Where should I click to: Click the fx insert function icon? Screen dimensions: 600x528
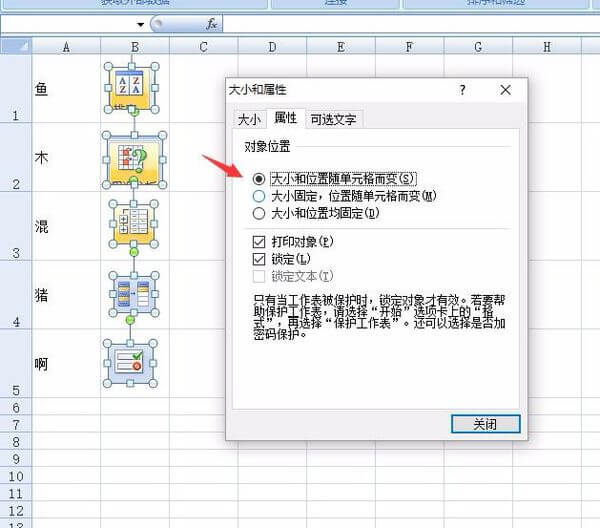(212, 23)
